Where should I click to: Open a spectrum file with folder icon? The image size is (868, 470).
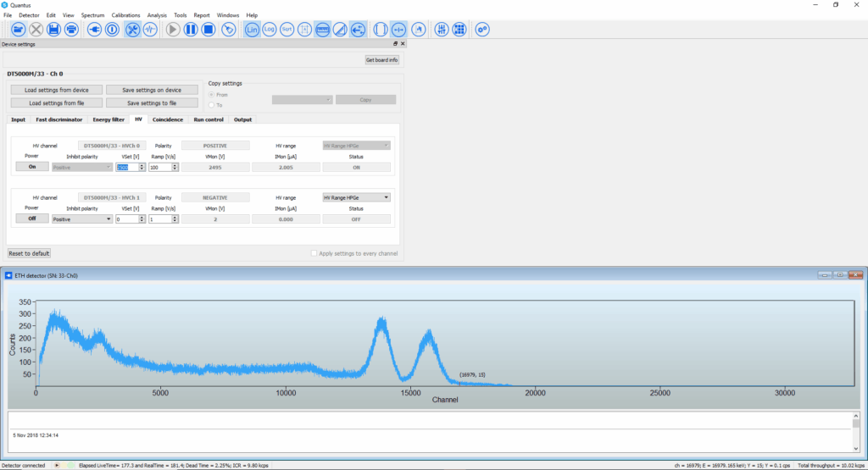pos(19,30)
